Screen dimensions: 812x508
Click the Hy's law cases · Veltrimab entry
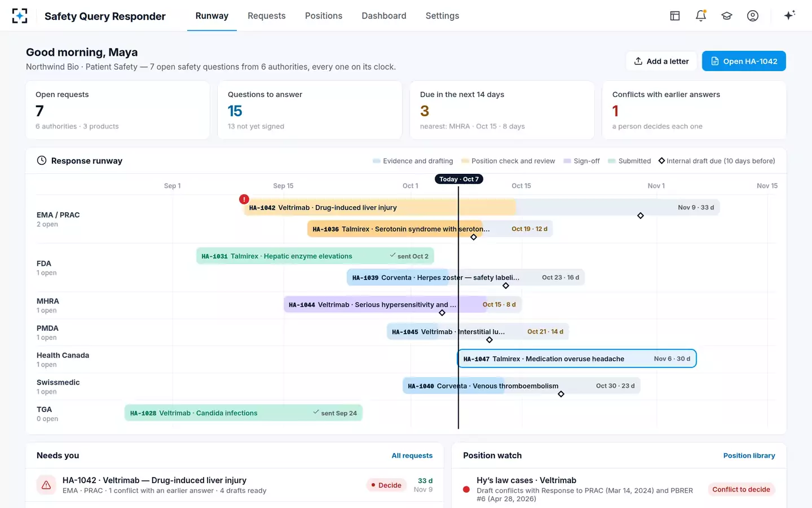pos(619,489)
